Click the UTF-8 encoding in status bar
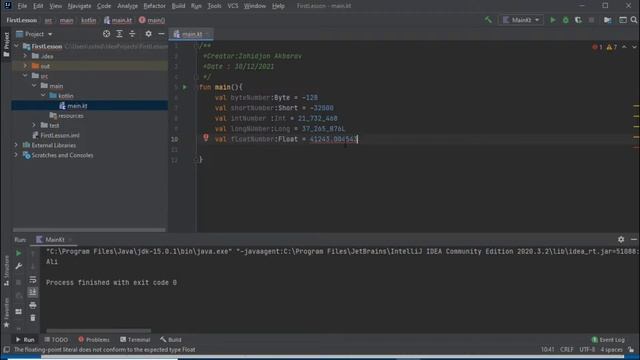640x360 pixels. [x=587, y=350]
